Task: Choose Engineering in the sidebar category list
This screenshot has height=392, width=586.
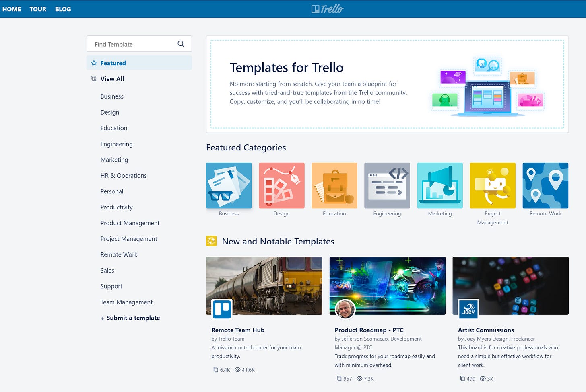Action: (117, 144)
